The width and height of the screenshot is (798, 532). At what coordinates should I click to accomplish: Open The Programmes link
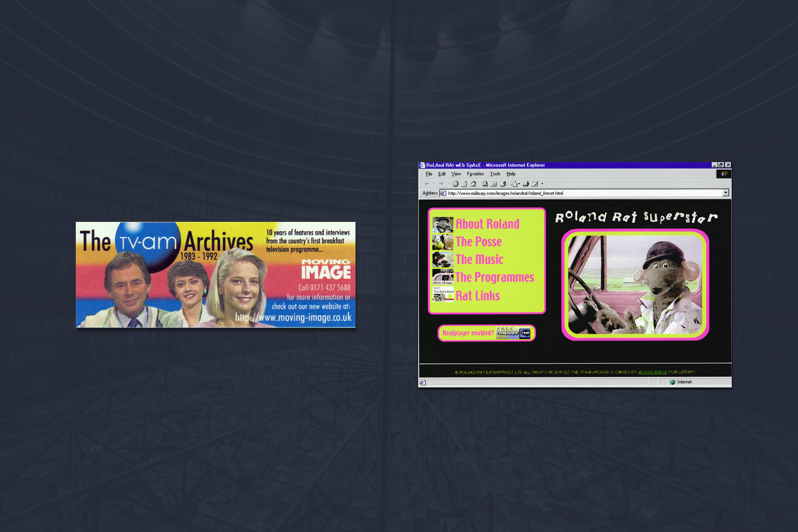[x=495, y=277]
